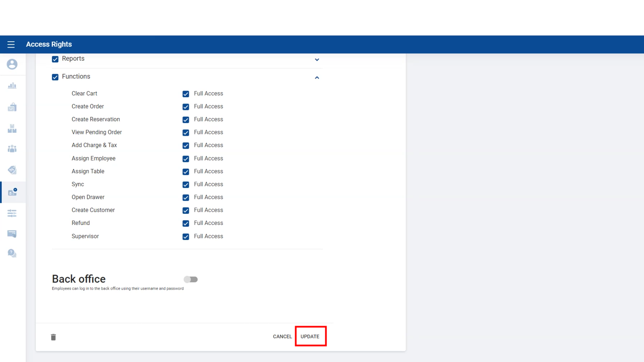Open the customers group sidebar icon

point(12,148)
